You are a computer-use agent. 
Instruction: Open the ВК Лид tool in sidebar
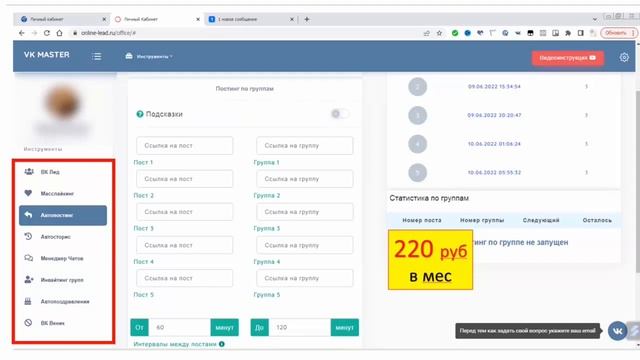click(x=63, y=172)
